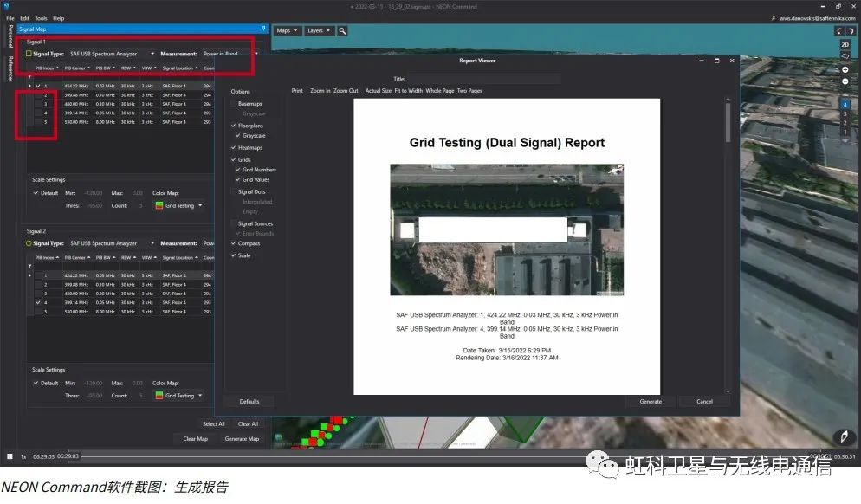Click the compass icon on the map

839,438
